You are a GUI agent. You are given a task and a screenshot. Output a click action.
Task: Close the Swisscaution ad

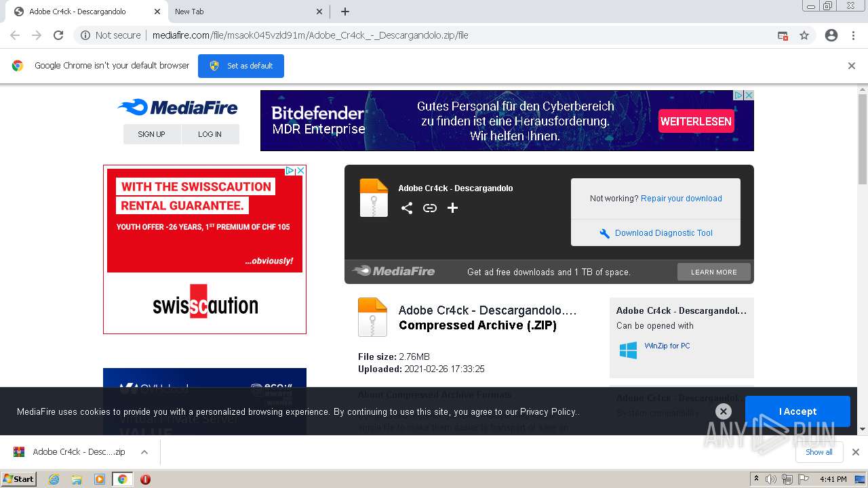(300, 171)
